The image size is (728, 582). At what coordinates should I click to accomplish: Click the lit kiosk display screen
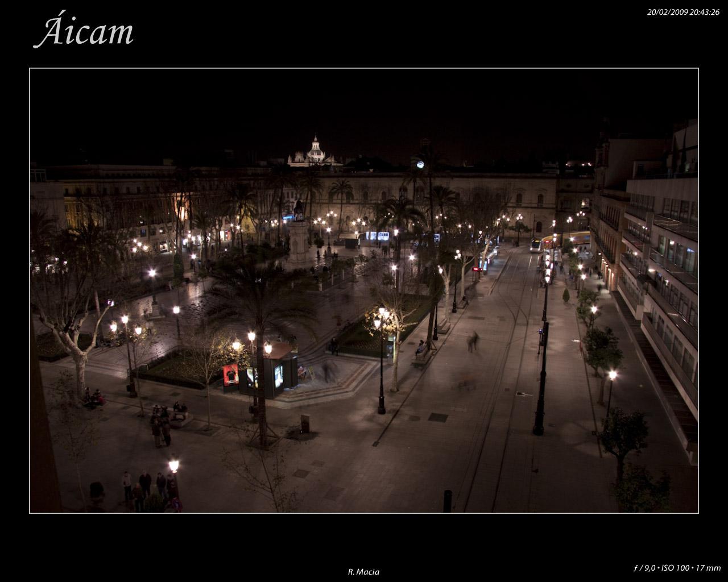point(279,376)
